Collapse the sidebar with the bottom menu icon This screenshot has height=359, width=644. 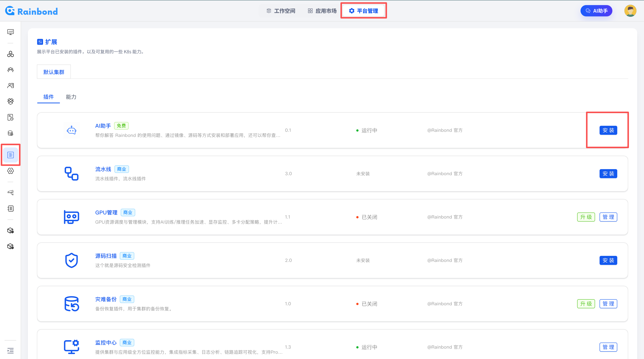[x=11, y=351]
